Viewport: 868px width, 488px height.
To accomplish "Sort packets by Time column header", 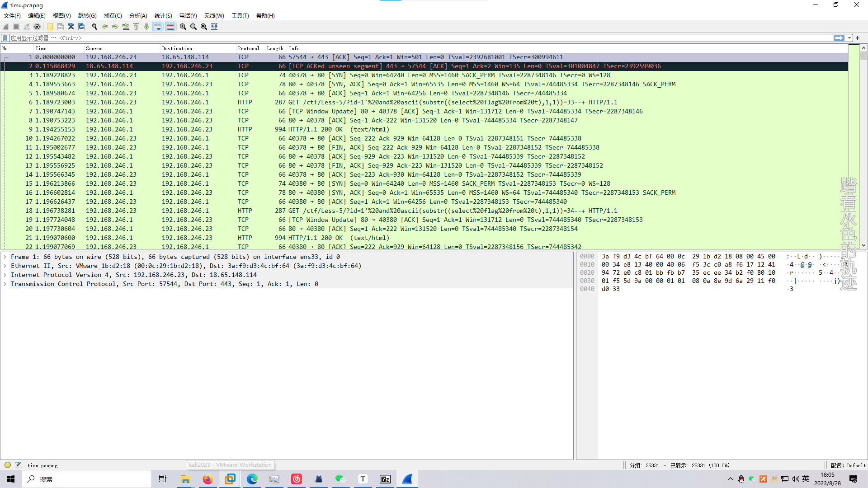I will pyautogui.click(x=59, y=48).
